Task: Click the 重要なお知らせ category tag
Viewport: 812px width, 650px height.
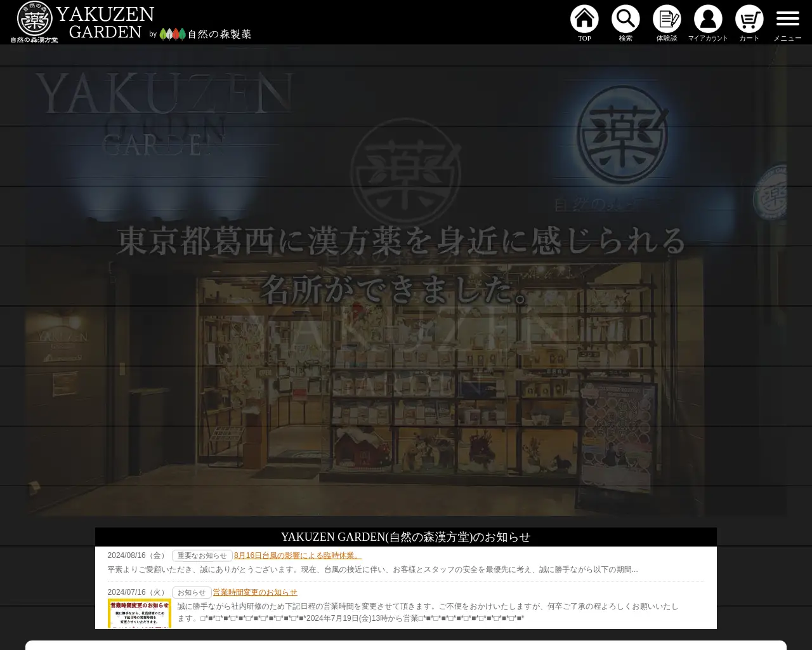Action: (x=202, y=555)
